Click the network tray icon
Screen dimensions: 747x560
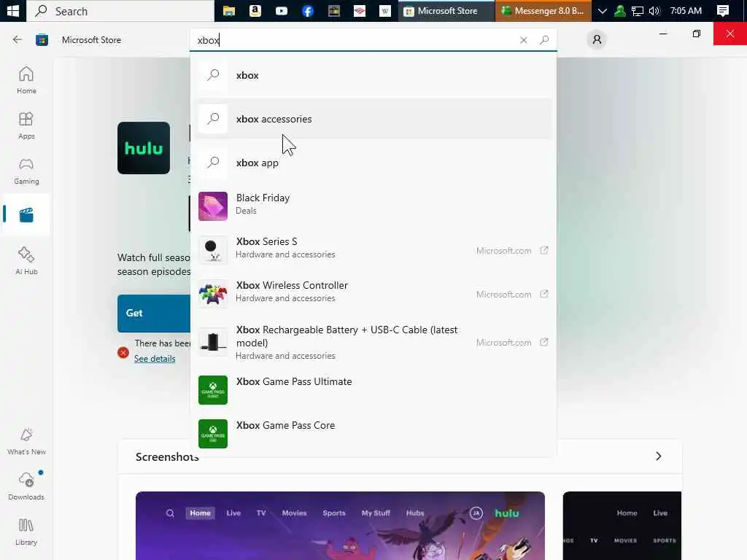click(x=637, y=10)
